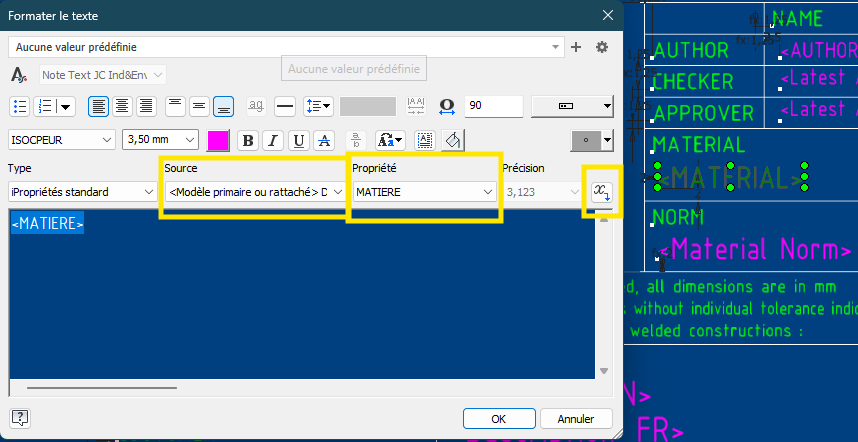This screenshot has width=858, height=442.
Task: Open the help question mark icon
Action: pos(20,418)
